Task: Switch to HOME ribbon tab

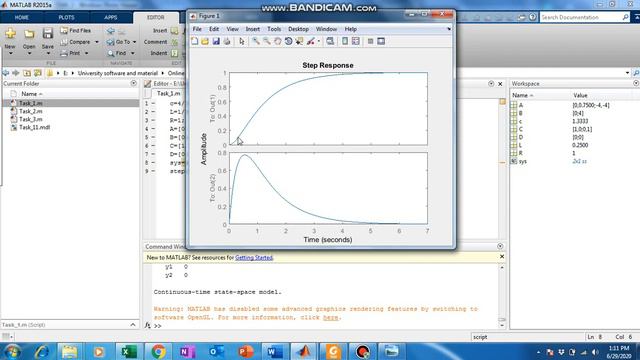Action: click(22, 18)
